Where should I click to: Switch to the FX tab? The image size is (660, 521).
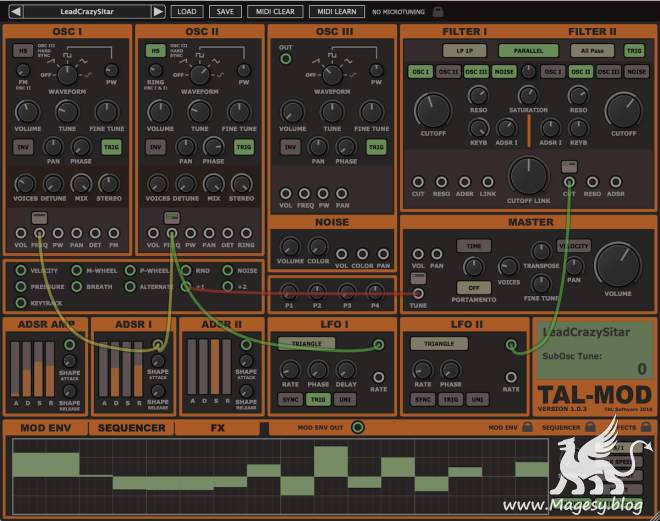[x=217, y=428]
